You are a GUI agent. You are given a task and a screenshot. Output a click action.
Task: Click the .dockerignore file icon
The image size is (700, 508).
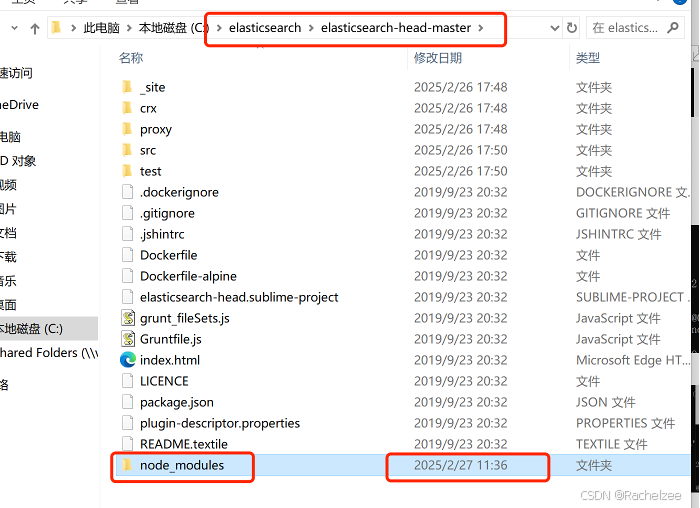[128, 192]
